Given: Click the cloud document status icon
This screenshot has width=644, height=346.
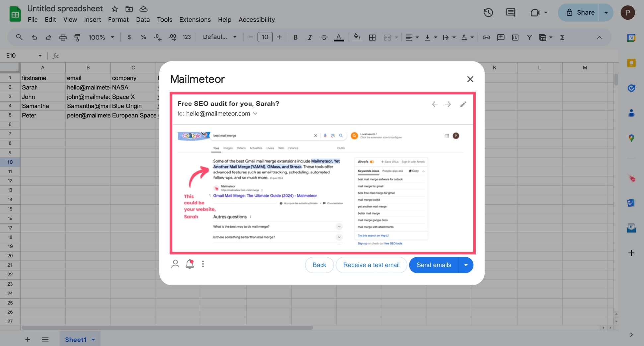Looking at the screenshot, I should click(x=143, y=9).
